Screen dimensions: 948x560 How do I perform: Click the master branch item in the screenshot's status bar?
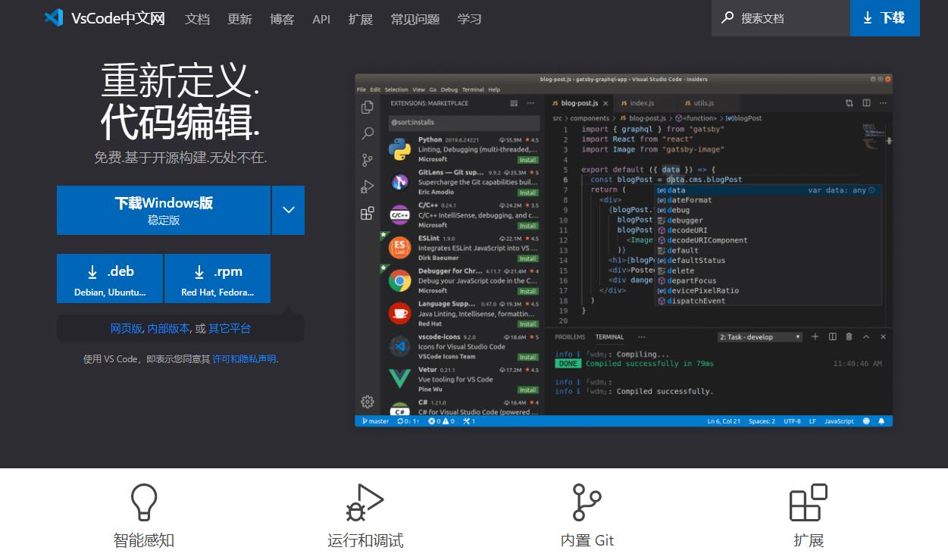pos(376,421)
